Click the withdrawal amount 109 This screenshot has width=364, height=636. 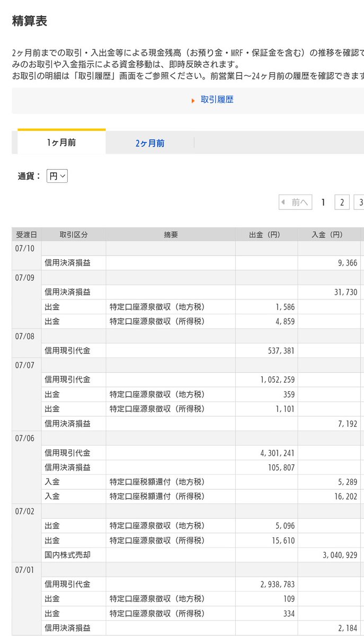click(289, 599)
